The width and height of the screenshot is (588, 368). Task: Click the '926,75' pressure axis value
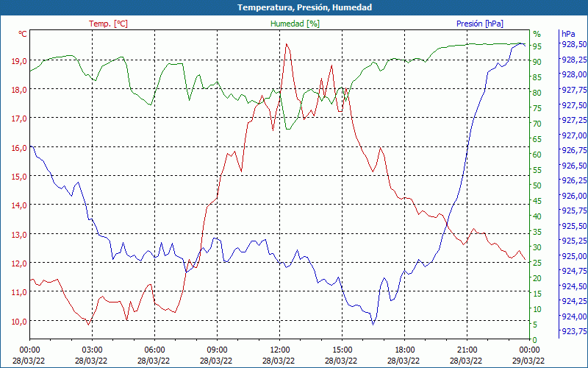click(574, 150)
